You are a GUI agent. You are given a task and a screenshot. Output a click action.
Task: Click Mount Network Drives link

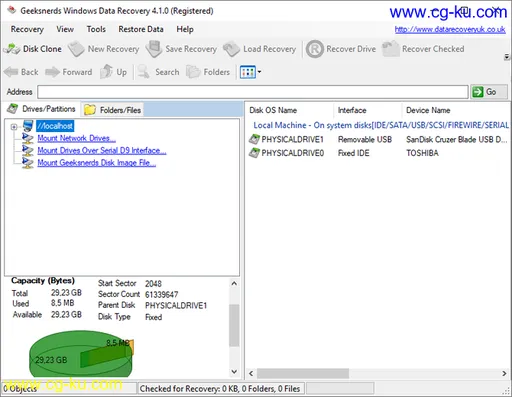(77, 138)
